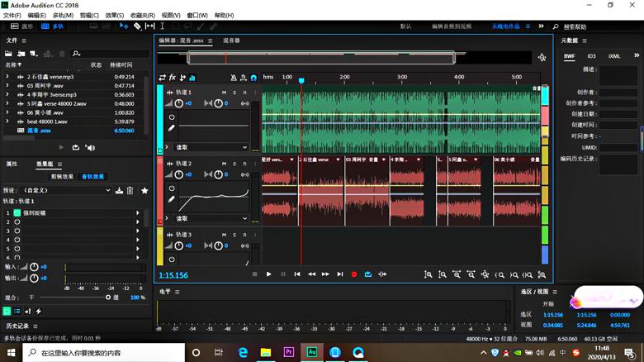This screenshot has height=362, width=644.
Task: Select the Razor tool in top toolbar
Action: click(x=137, y=26)
